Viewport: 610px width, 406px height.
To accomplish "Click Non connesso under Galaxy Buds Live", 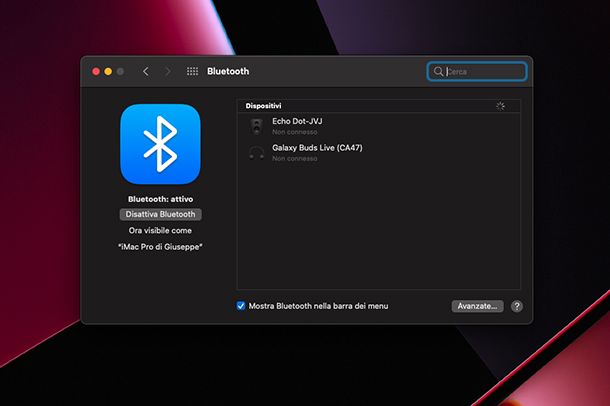I will tap(294, 159).
